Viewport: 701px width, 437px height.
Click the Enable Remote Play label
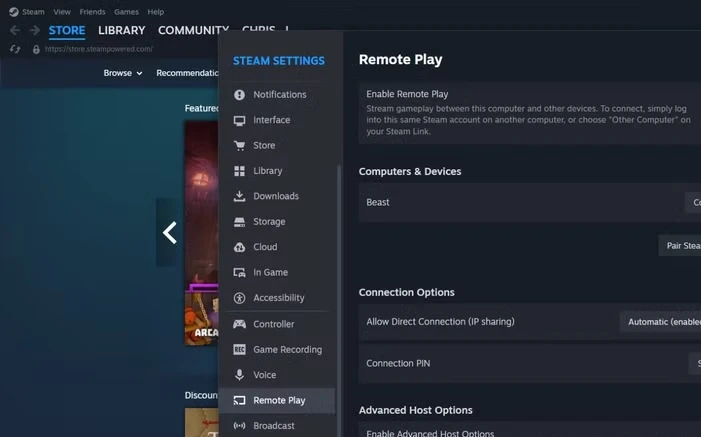click(407, 94)
